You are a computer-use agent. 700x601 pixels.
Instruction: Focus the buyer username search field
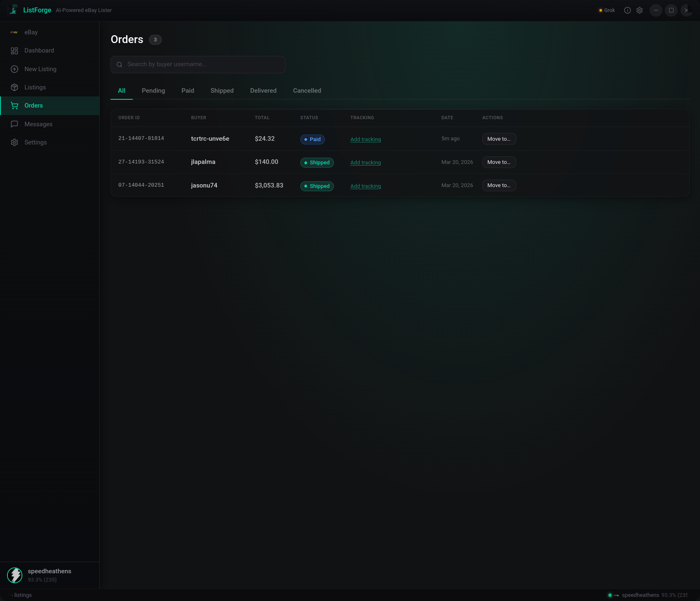[x=198, y=65]
